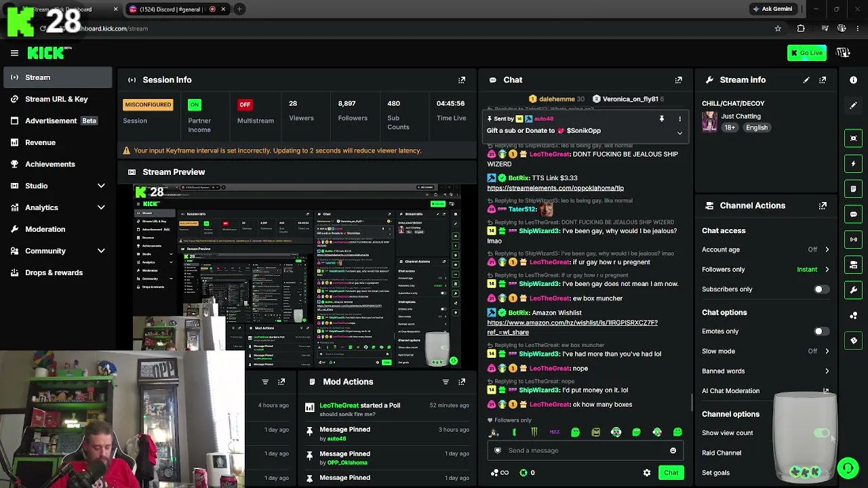Open Account age settings chevron
This screenshot has height=488, width=868.
(x=827, y=249)
